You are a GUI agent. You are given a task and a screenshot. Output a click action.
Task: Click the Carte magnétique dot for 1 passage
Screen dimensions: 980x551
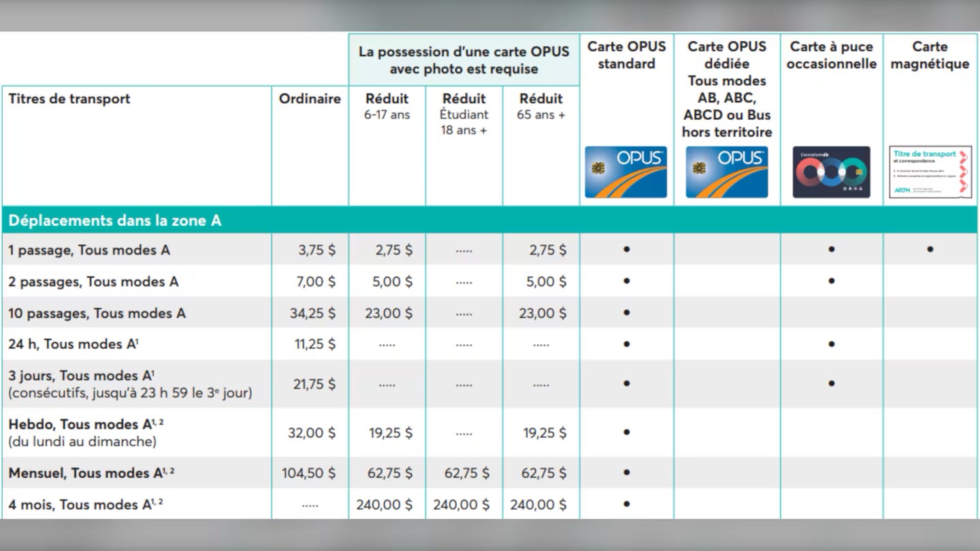930,250
